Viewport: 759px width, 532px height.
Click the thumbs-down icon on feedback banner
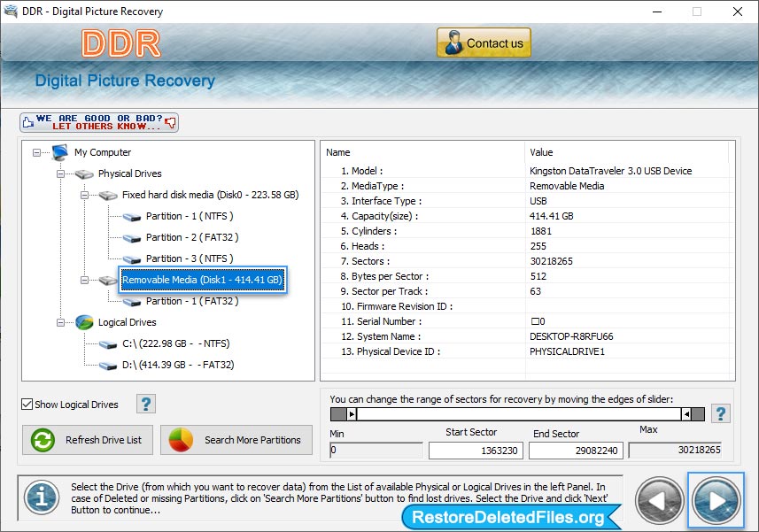point(171,122)
